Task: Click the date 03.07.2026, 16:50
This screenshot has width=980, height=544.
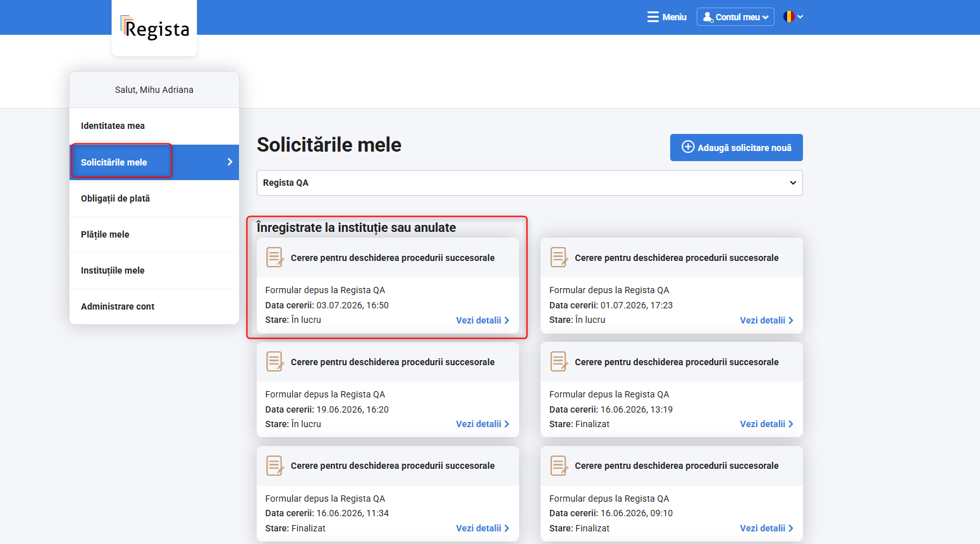Action: tap(353, 305)
